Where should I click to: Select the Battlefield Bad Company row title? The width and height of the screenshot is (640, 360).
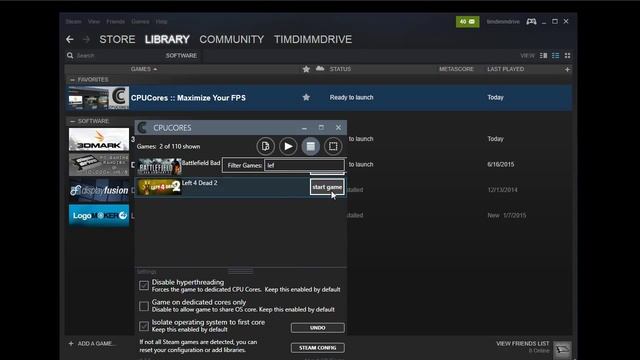(201, 163)
